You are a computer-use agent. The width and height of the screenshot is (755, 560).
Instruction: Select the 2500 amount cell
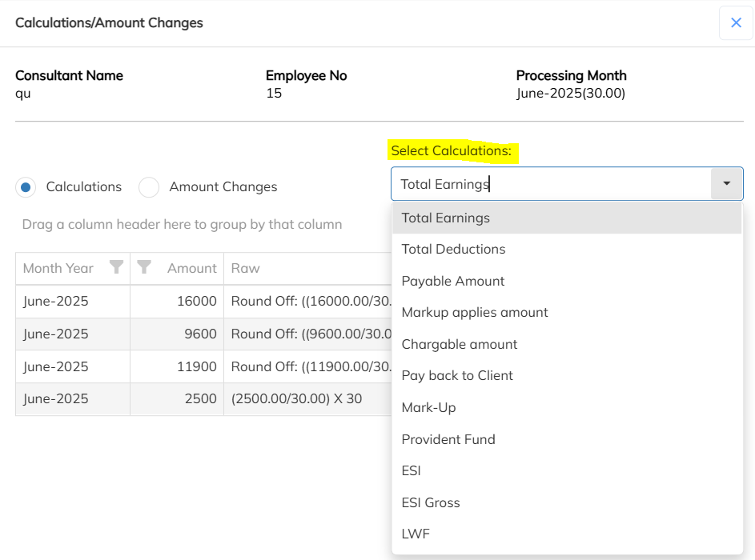click(x=177, y=399)
